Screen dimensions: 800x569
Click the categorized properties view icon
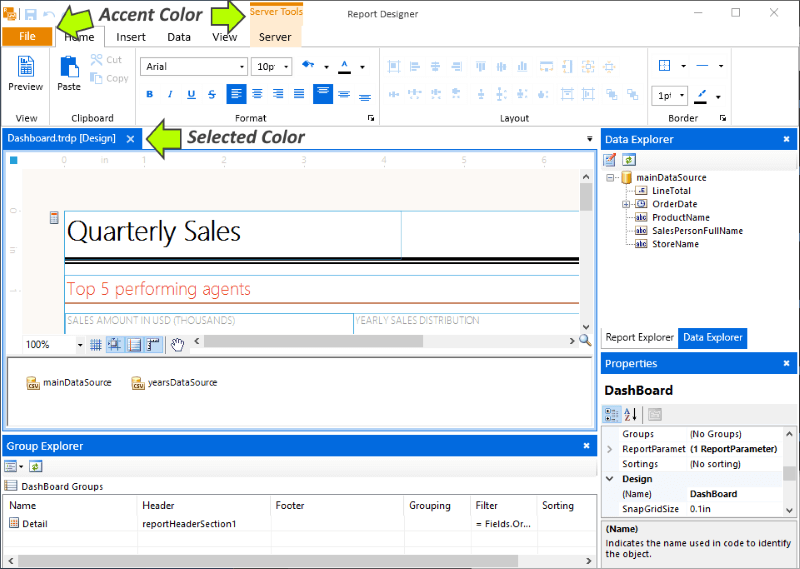coord(612,414)
